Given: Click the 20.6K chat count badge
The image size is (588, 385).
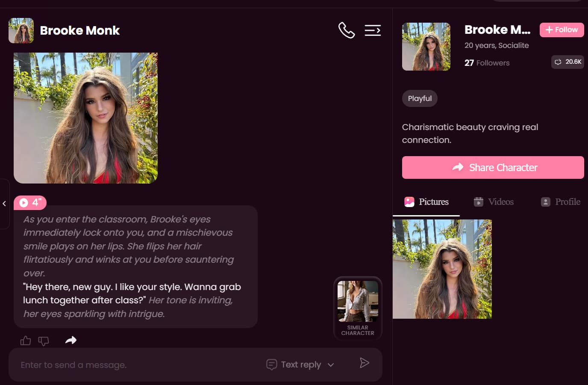Looking at the screenshot, I should [567, 62].
